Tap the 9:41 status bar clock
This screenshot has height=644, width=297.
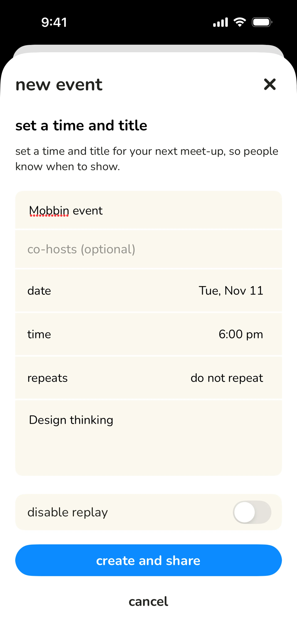tap(54, 22)
